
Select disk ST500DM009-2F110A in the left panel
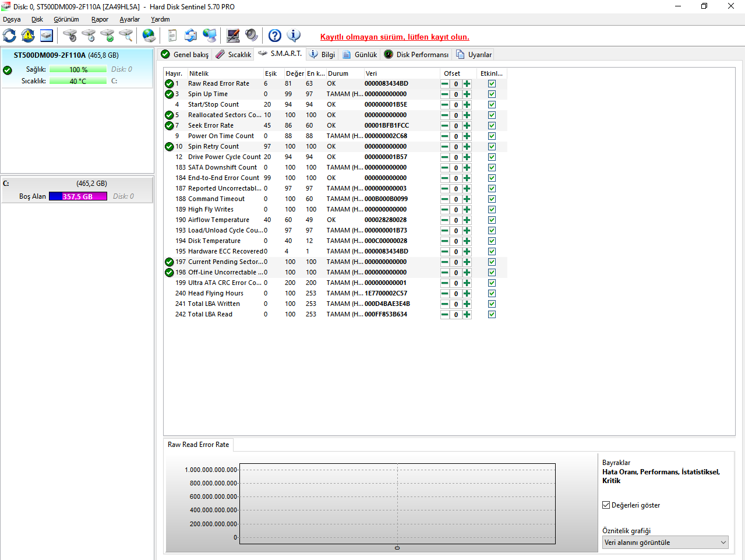(77, 69)
